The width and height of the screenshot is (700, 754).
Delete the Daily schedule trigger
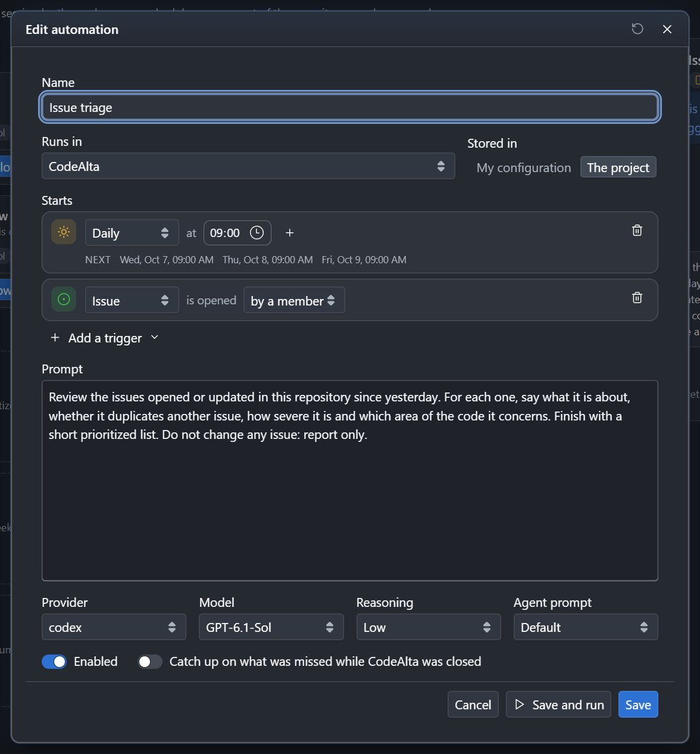tap(637, 230)
